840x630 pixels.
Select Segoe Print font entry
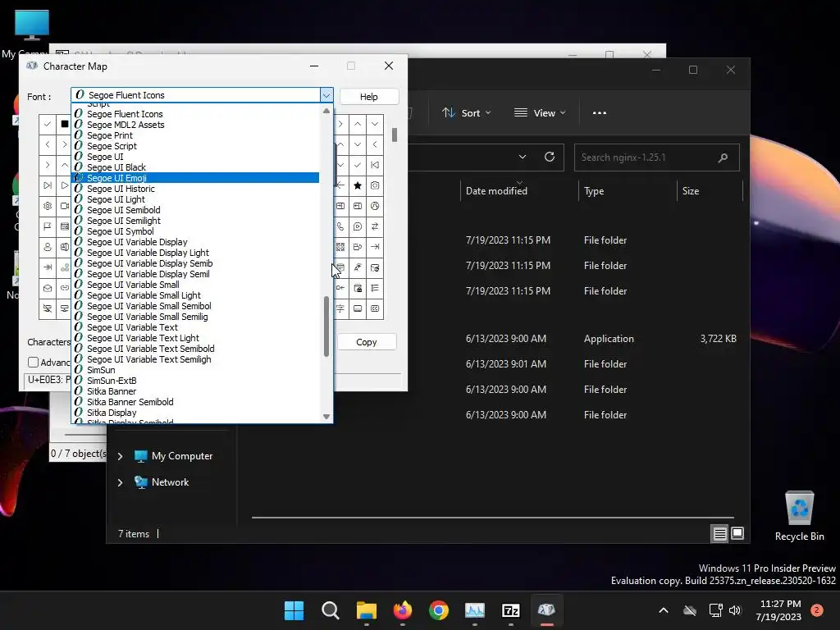pos(195,135)
